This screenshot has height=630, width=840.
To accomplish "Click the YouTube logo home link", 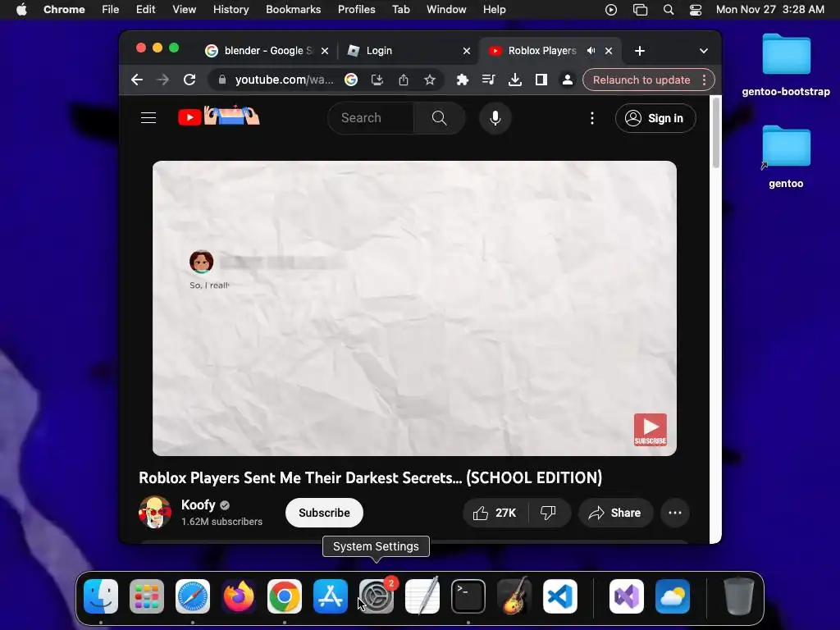I will (x=218, y=116).
